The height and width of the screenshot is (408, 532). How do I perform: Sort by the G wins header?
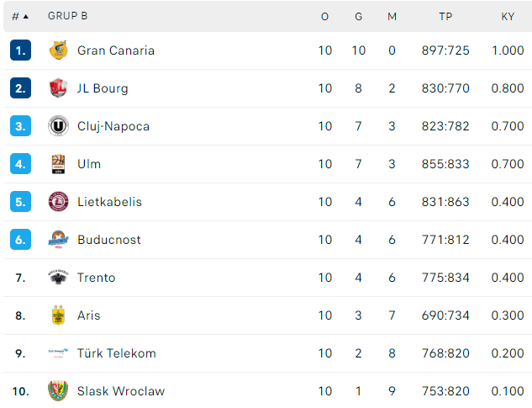click(359, 16)
